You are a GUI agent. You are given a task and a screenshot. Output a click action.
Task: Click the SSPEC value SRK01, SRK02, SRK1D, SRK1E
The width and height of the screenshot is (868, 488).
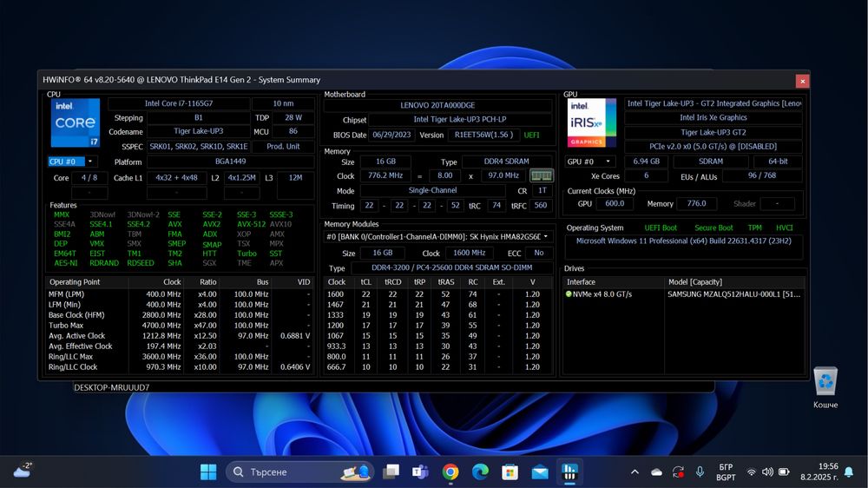(x=199, y=147)
